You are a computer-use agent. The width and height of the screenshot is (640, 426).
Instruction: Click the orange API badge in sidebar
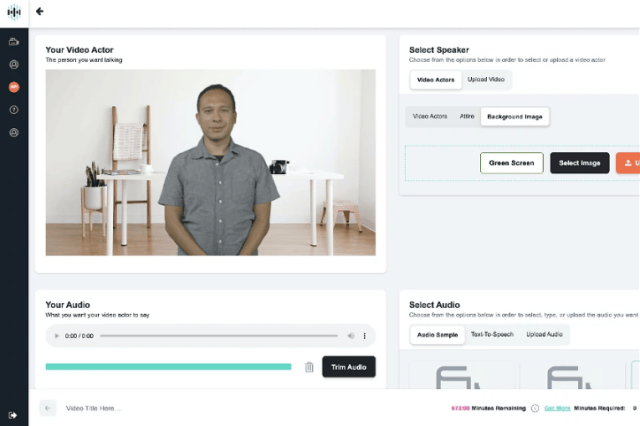click(14, 87)
